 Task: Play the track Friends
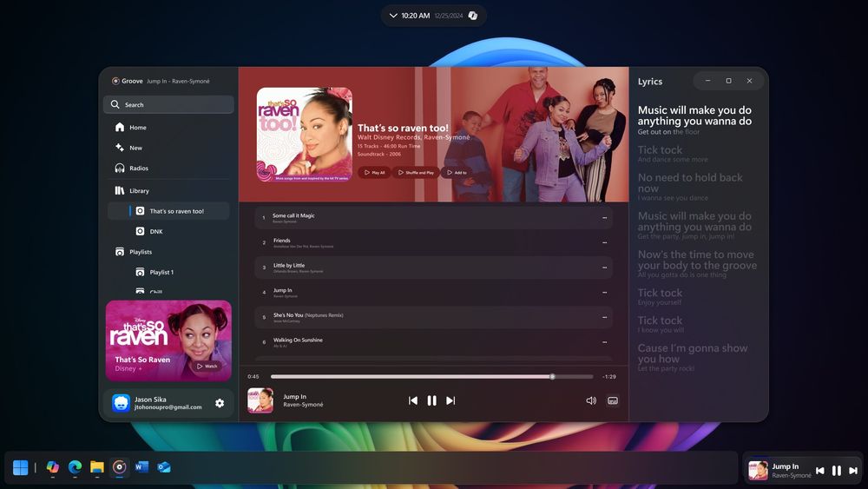point(433,242)
